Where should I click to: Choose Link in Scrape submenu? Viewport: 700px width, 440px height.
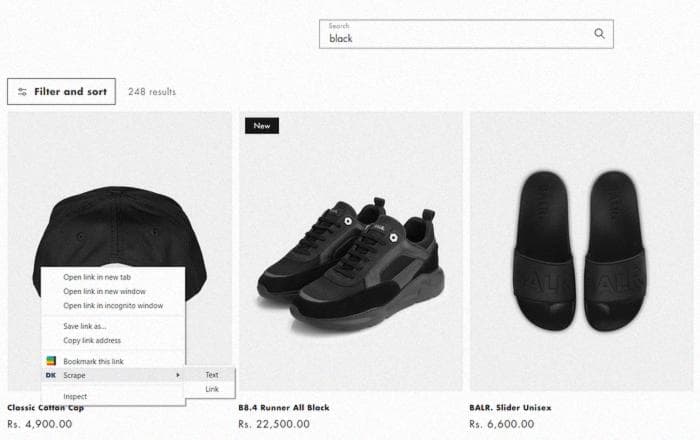(x=212, y=389)
